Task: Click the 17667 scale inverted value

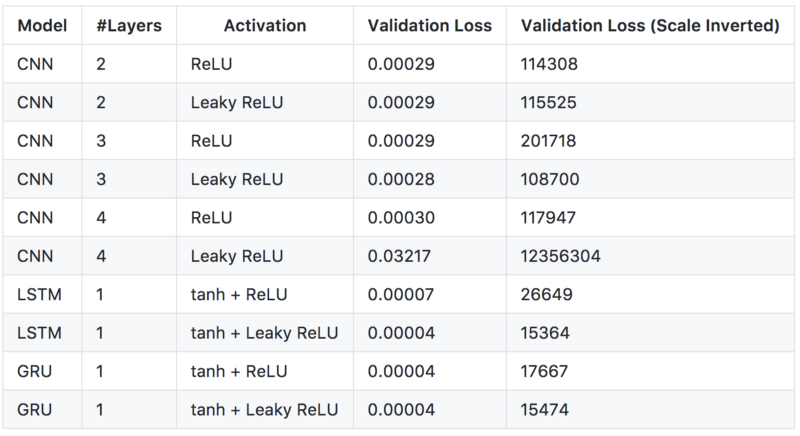Action: pyautogui.click(x=545, y=372)
